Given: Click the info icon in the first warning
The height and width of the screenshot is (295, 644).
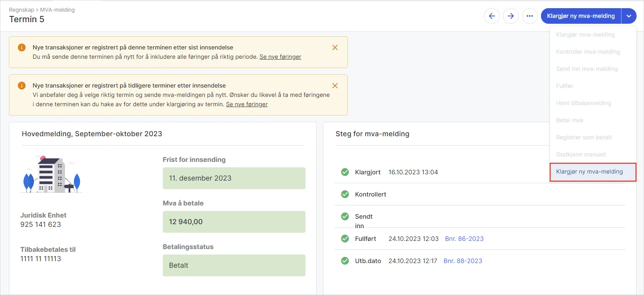Looking at the screenshot, I should pyautogui.click(x=22, y=47).
